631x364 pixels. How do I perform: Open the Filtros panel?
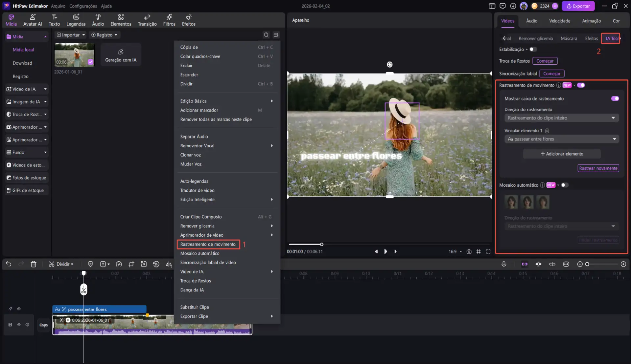(170, 20)
